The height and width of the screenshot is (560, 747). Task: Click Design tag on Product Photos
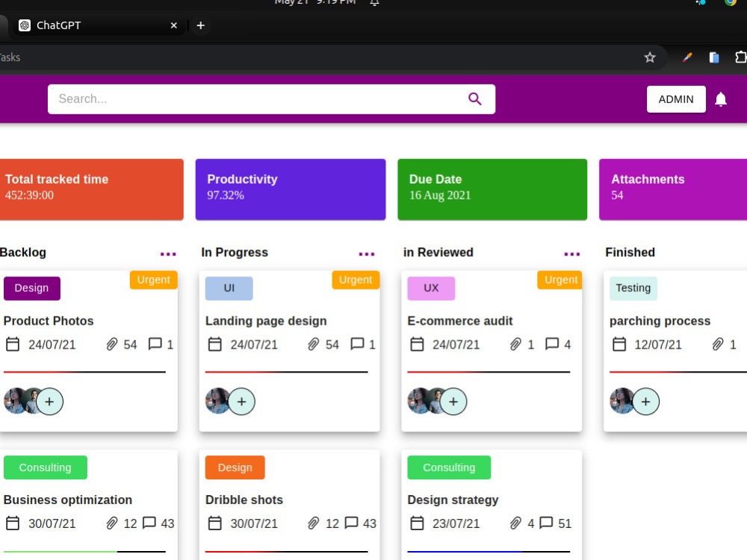click(x=32, y=288)
